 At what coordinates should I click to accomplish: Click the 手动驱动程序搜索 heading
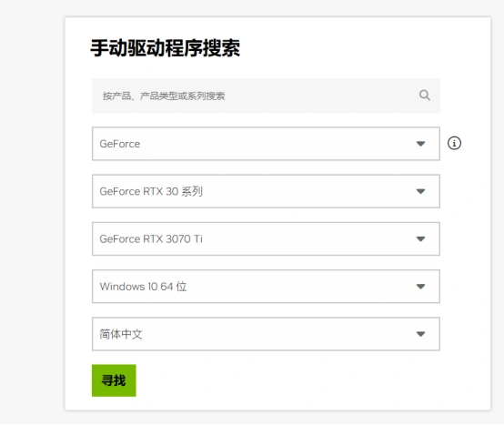pos(166,48)
